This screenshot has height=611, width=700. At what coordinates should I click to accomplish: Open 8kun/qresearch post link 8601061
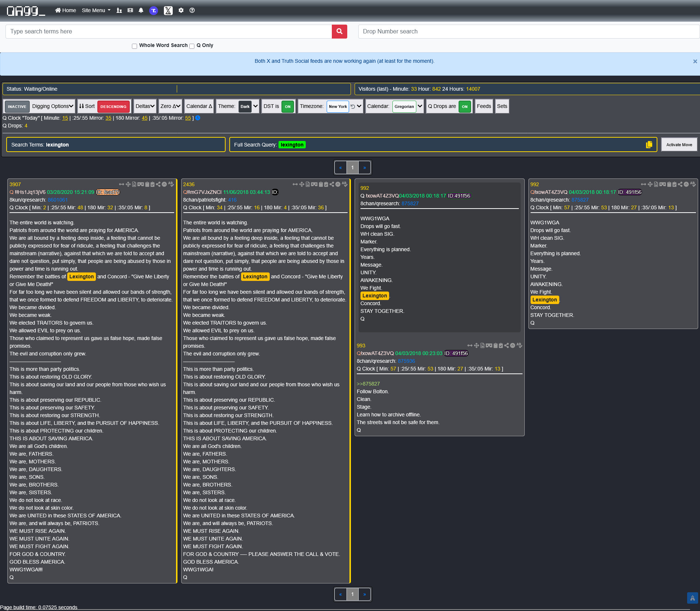pyautogui.click(x=58, y=200)
